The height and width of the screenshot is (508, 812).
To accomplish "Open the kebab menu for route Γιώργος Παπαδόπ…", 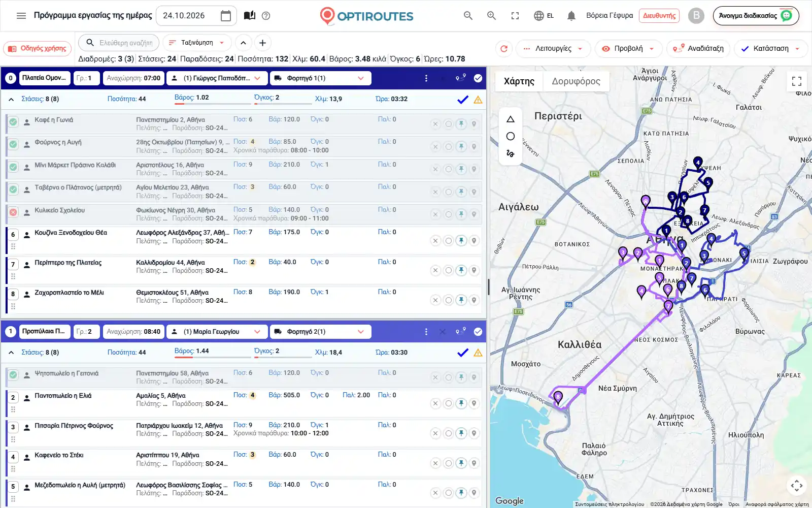I will click(426, 78).
